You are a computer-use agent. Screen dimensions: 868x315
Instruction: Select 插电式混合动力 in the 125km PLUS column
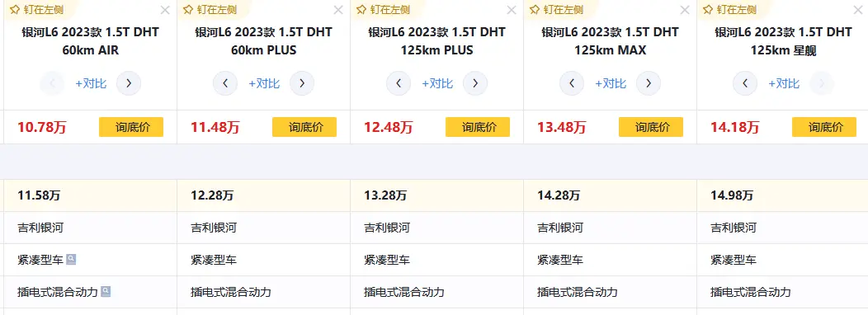404,292
